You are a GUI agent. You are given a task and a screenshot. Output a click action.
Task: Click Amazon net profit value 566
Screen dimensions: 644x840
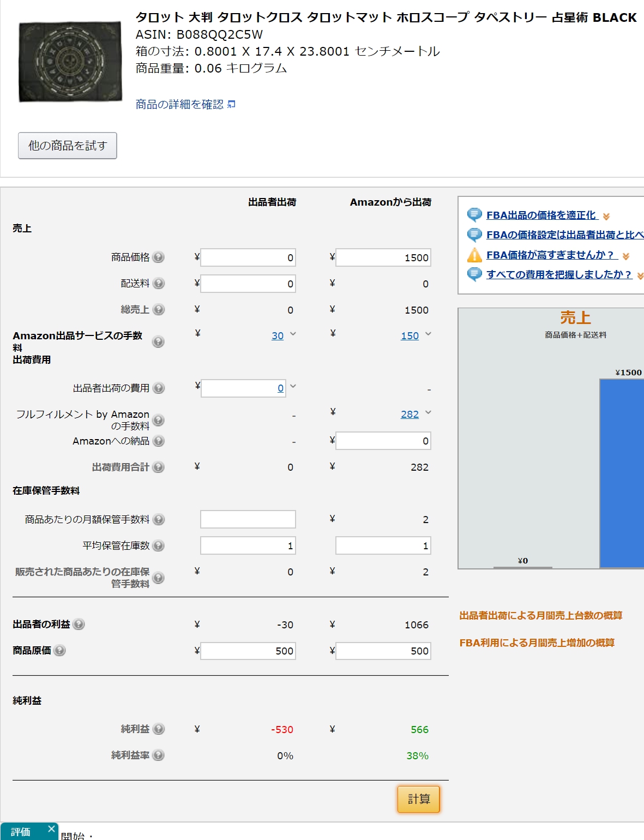point(420,729)
